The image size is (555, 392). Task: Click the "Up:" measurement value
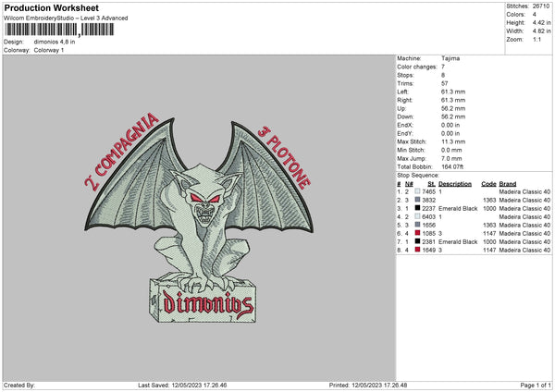click(453, 108)
